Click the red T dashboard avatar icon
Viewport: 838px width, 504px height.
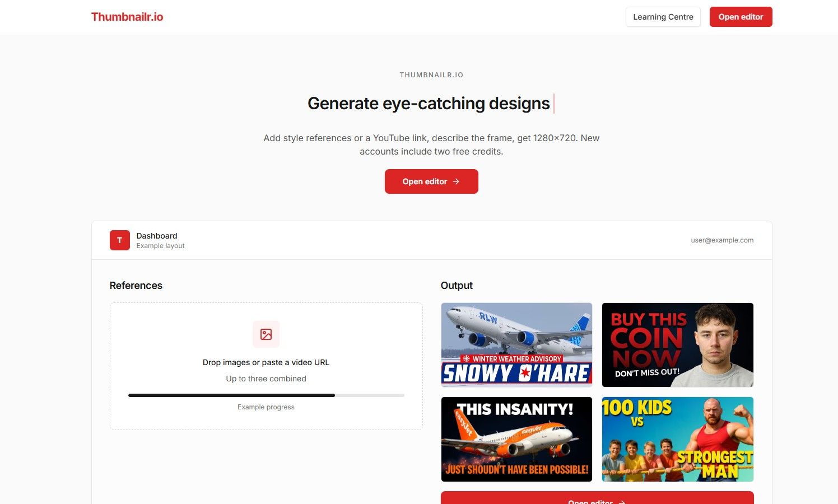pos(120,240)
